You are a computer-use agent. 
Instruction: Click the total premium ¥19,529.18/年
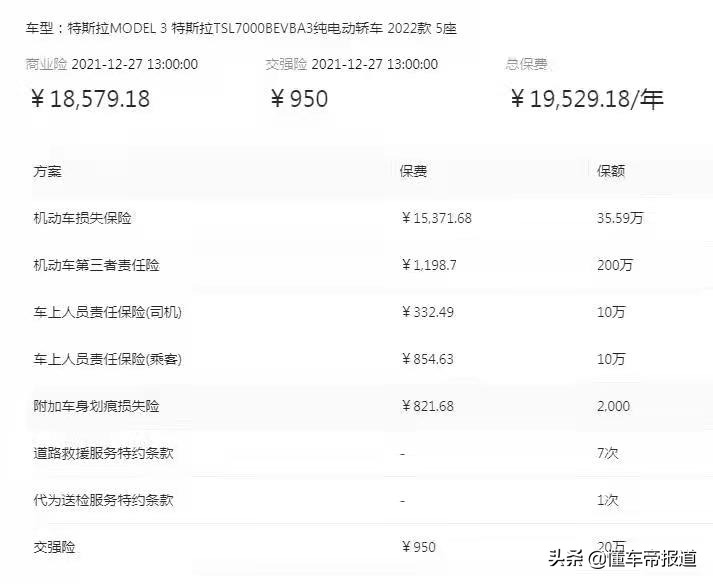click(x=587, y=99)
